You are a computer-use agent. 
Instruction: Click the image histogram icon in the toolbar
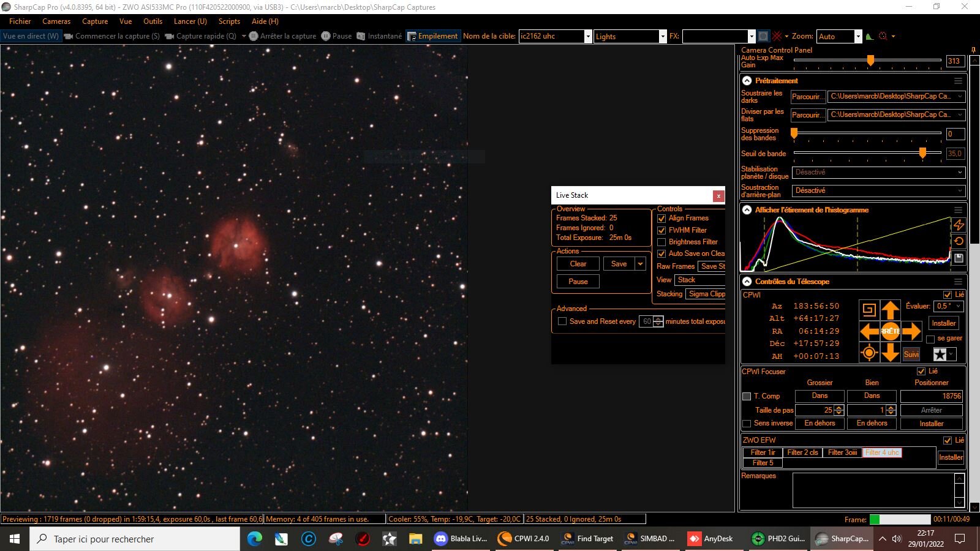tap(869, 36)
